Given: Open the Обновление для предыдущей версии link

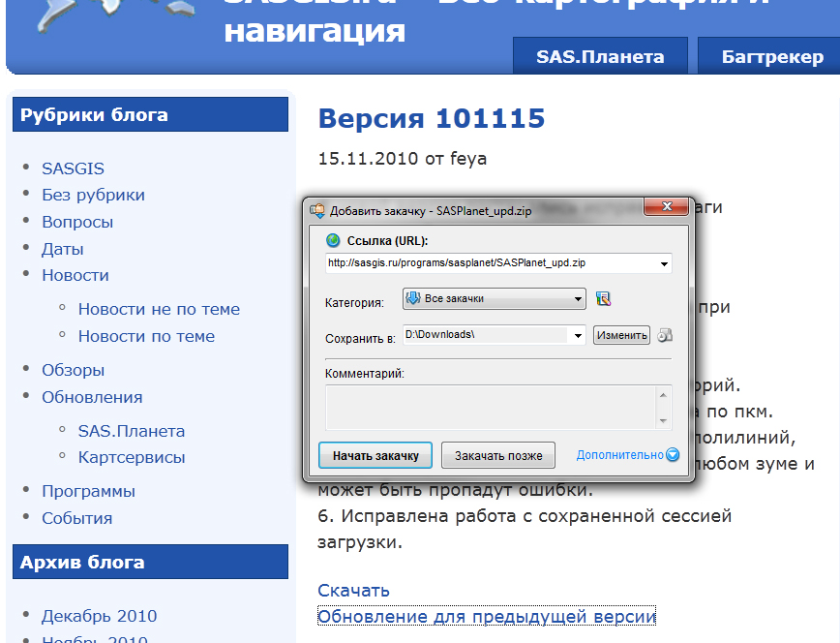Looking at the screenshot, I should (487, 616).
